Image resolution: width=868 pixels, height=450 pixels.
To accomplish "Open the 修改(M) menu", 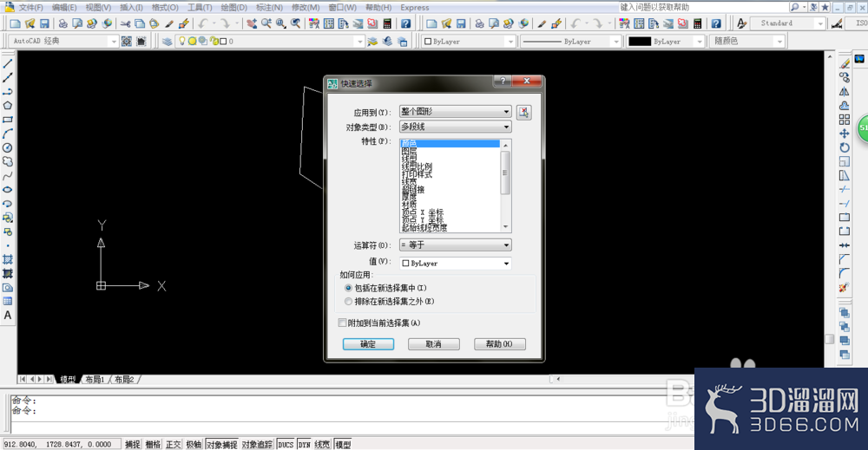I will (306, 7).
